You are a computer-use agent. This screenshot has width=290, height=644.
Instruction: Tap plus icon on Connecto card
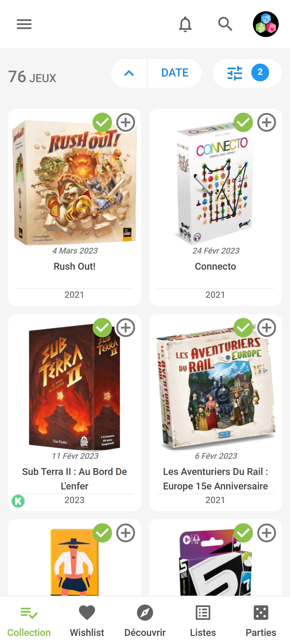pos(266,123)
